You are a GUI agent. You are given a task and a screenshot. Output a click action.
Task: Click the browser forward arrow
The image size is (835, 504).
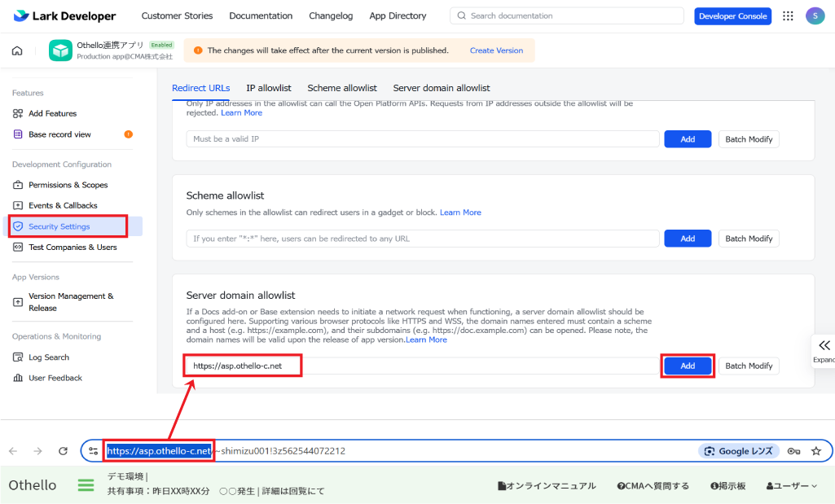(x=37, y=451)
